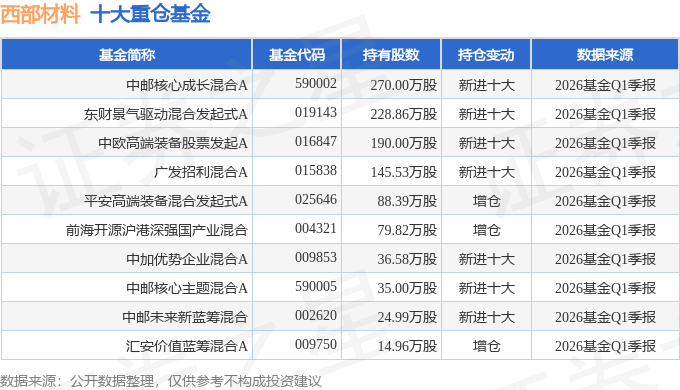The width and height of the screenshot is (680, 390).
Task: Click the 270.00万股 holding value
Action: (404, 85)
